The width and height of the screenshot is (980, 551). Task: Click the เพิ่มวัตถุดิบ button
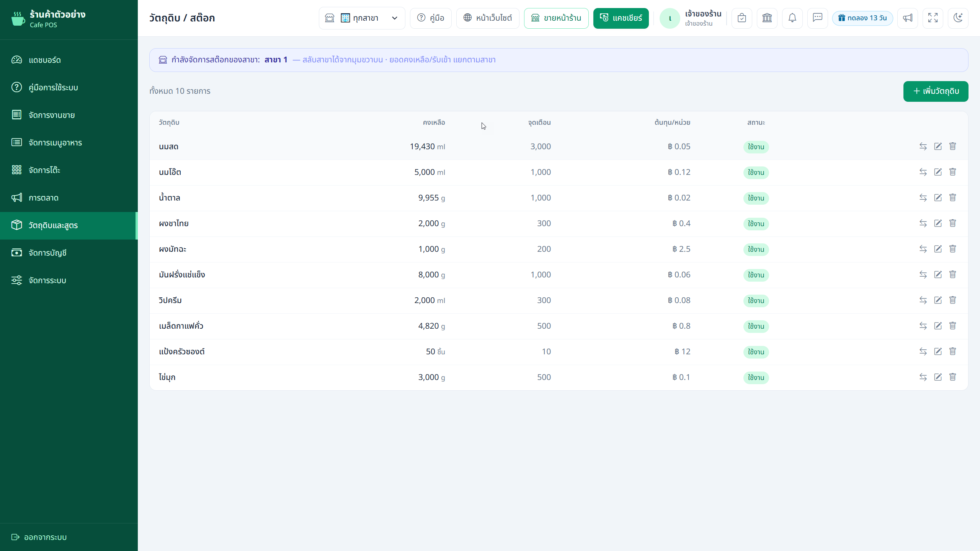click(x=936, y=91)
